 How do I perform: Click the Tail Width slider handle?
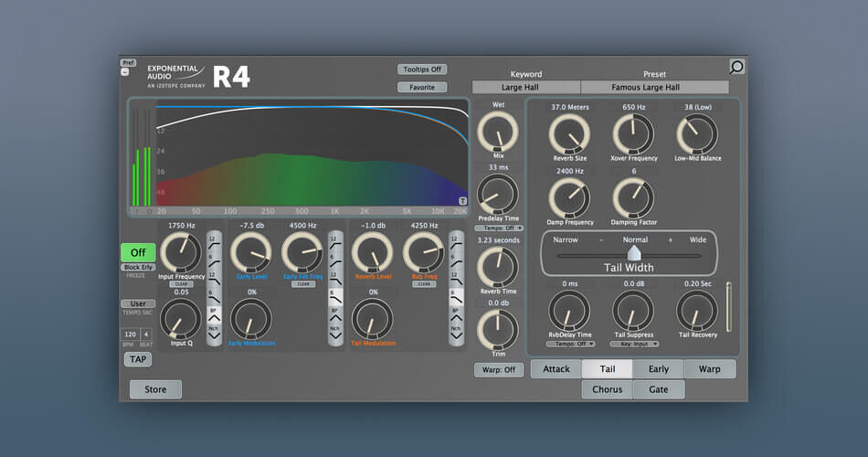[633, 253]
